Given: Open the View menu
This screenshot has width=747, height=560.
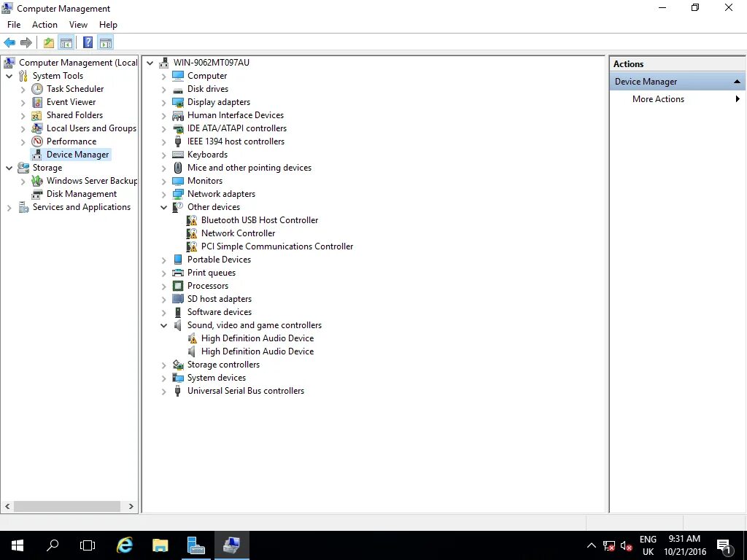Looking at the screenshot, I should coord(78,25).
